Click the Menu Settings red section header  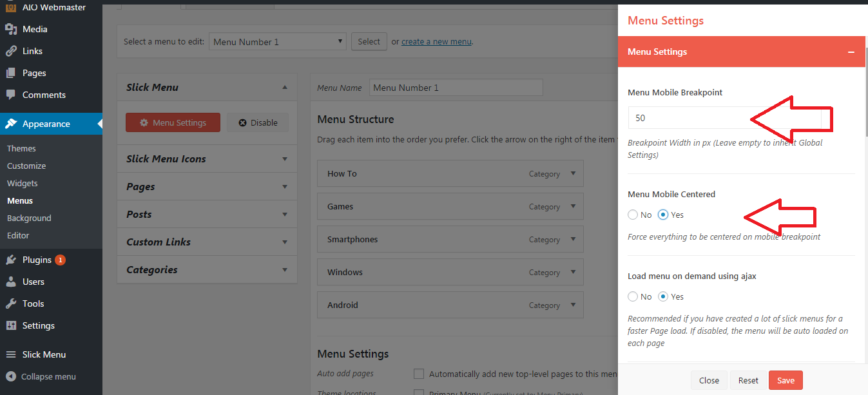tap(741, 52)
